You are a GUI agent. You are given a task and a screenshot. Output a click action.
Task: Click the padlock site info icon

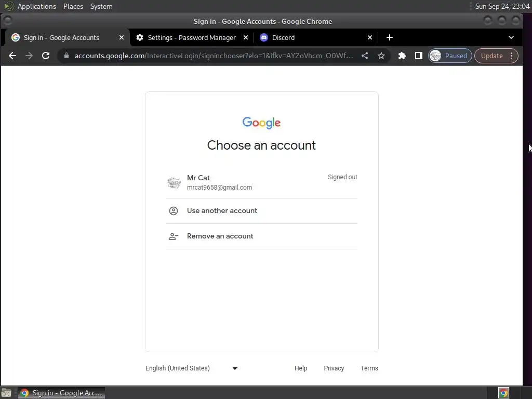pyautogui.click(x=66, y=56)
